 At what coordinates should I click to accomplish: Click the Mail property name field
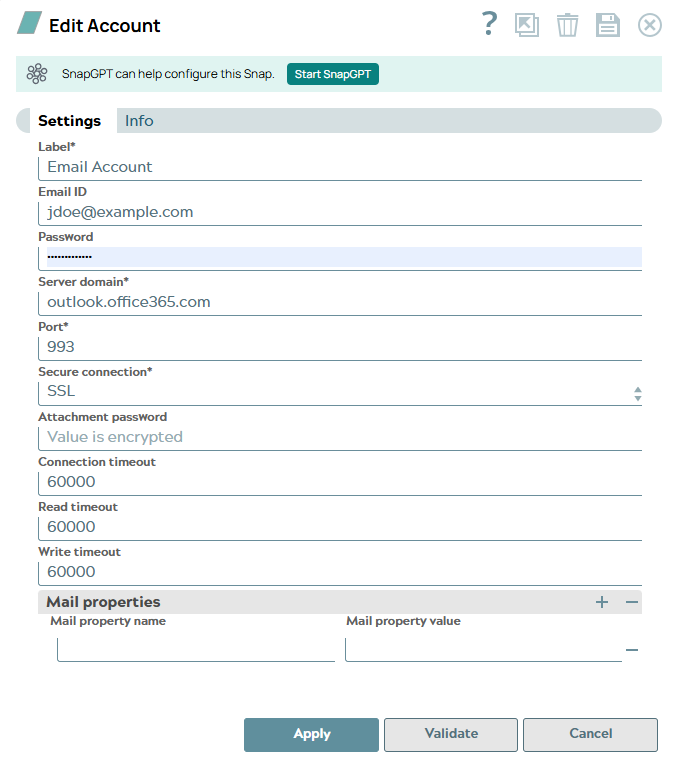[x=195, y=650]
